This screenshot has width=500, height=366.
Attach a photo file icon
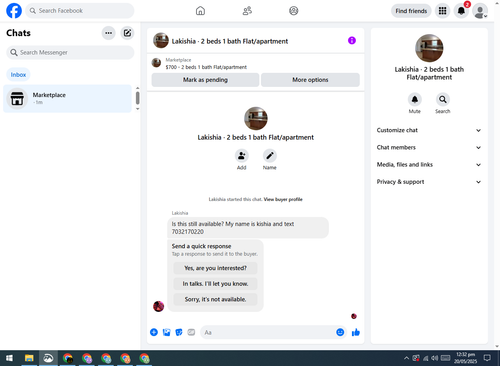pos(166,332)
